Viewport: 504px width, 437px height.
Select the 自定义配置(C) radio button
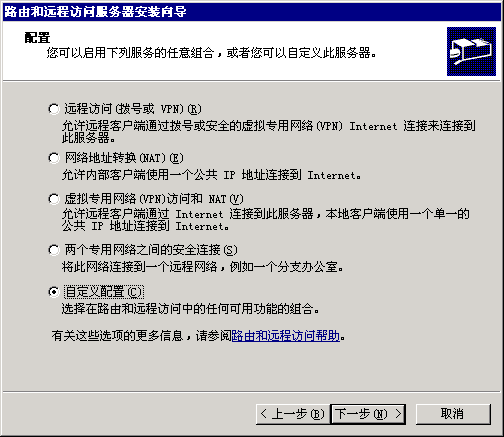click(x=54, y=292)
